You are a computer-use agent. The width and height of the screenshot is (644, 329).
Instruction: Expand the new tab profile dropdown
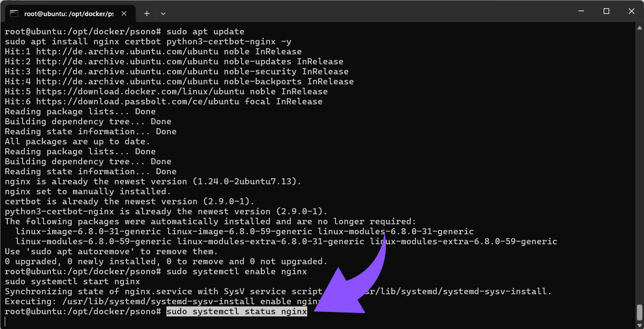pyautogui.click(x=163, y=13)
